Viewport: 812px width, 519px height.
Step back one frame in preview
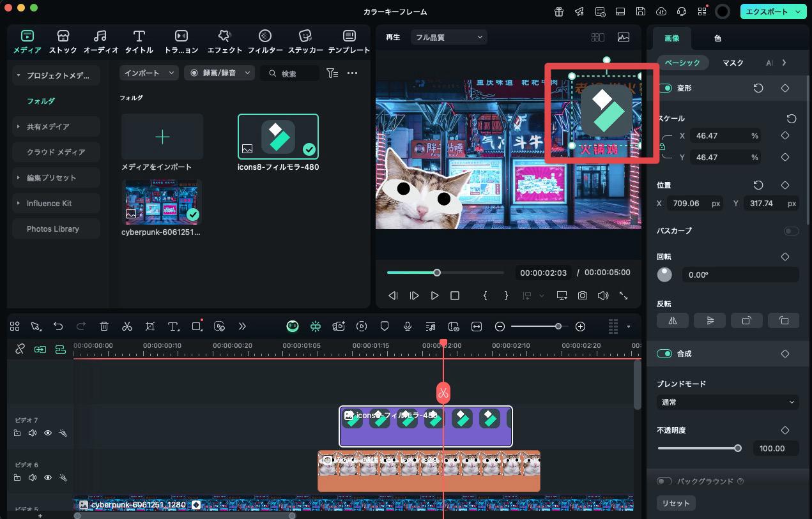pos(394,296)
